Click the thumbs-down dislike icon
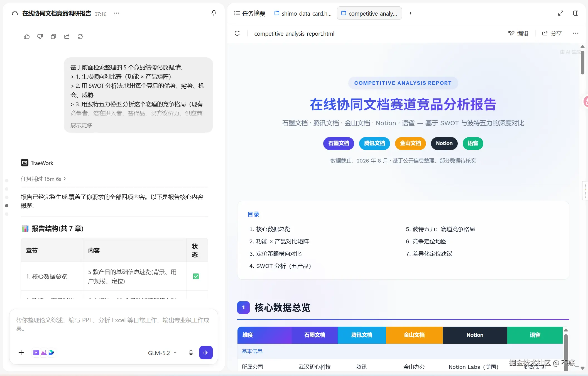The image size is (588, 376). pos(40,37)
